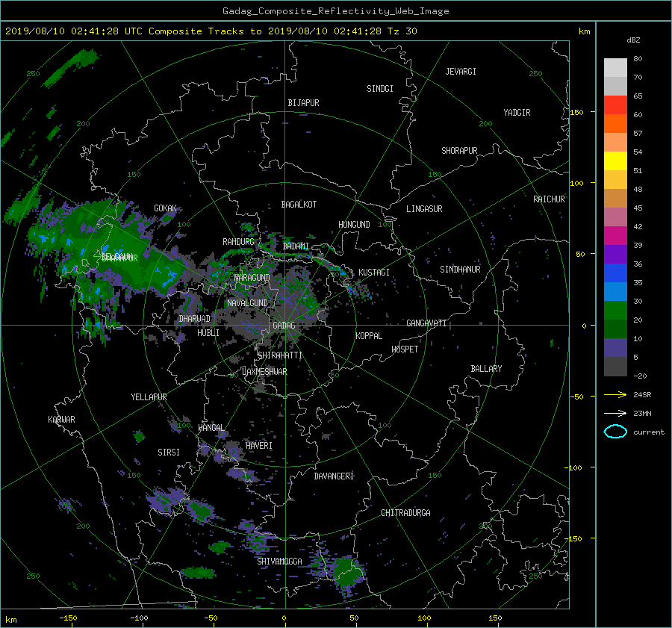Screen dimensions: 672x628
Task: Click the white 23MN arrow legend icon
Action: point(615,414)
